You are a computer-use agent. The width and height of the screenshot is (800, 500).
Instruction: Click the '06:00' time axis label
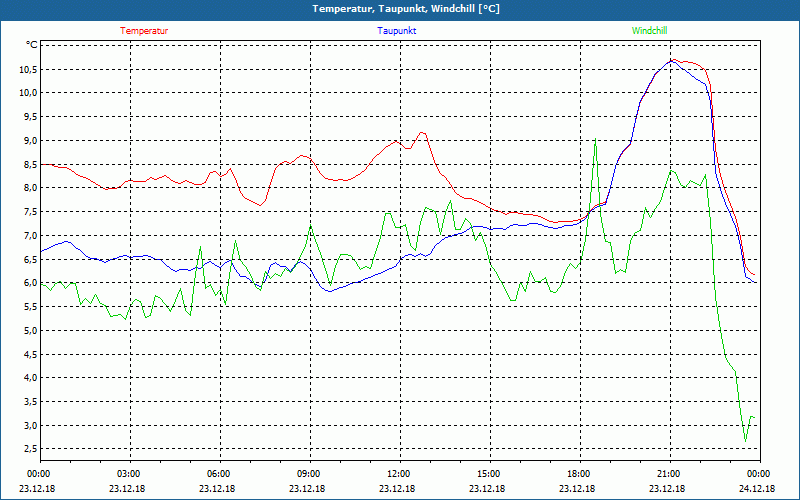pos(218,474)
